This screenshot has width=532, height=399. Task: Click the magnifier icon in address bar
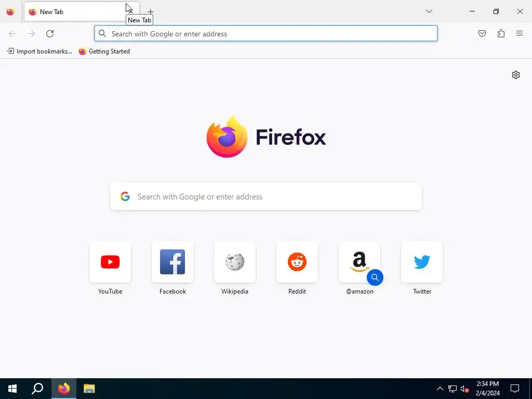(102, 33)
